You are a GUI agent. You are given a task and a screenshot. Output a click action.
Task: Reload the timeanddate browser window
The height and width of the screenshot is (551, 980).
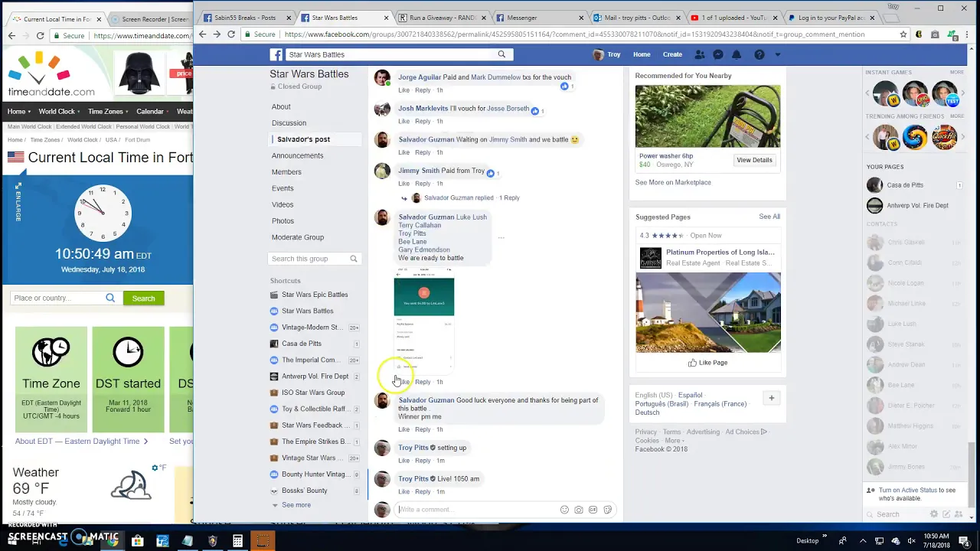point(40,35)
